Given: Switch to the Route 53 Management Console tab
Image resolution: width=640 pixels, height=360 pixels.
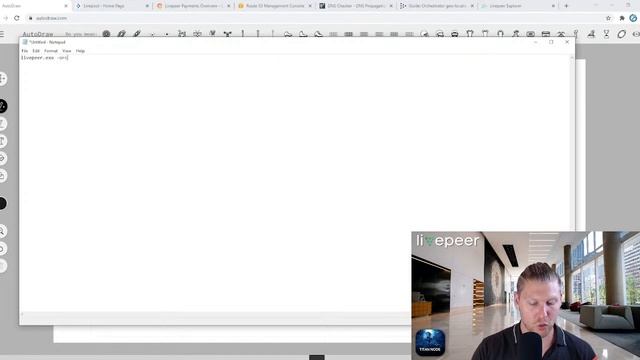Looking at the screenshot, I should 275,6.
